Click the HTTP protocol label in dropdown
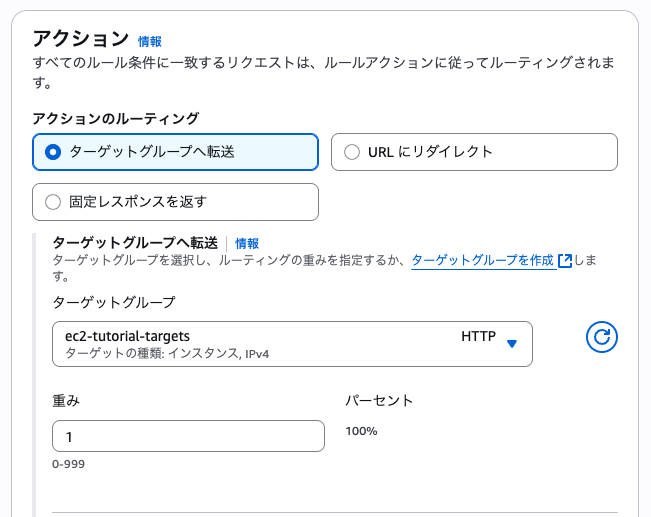This screenshot has height=517, width=651. click(478, 336)
